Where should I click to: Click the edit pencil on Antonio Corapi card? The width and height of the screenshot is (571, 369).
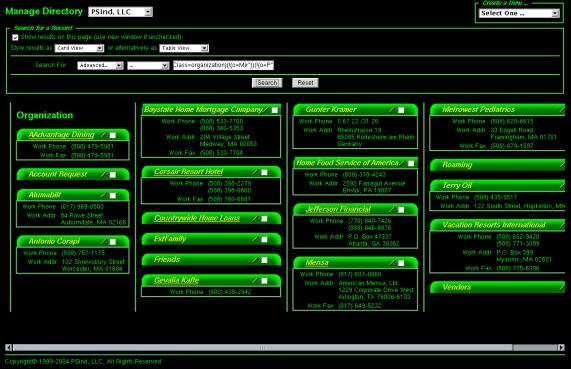(103, 241)
